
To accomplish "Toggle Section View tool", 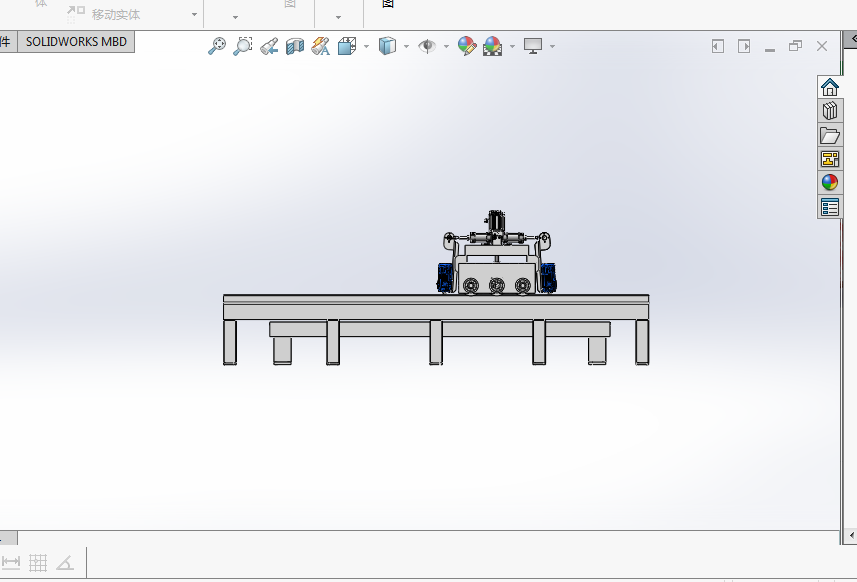I will click(295, 46).
